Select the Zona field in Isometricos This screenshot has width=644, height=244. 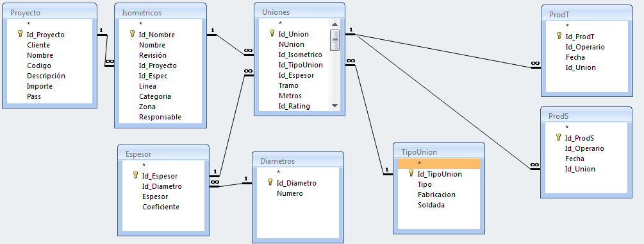(147, 107)
